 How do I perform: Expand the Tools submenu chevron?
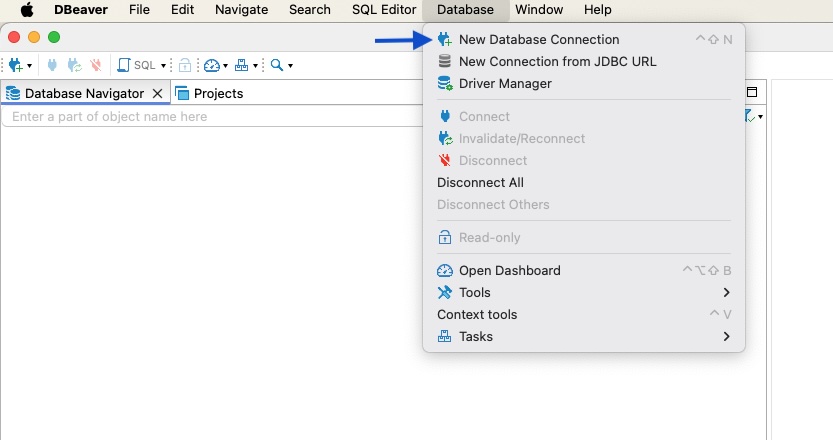(x=726, y=292)
